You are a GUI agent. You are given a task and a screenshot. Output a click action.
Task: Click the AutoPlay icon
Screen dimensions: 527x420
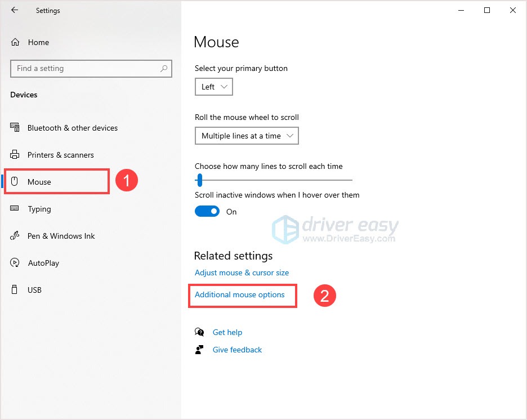point(15,263)
